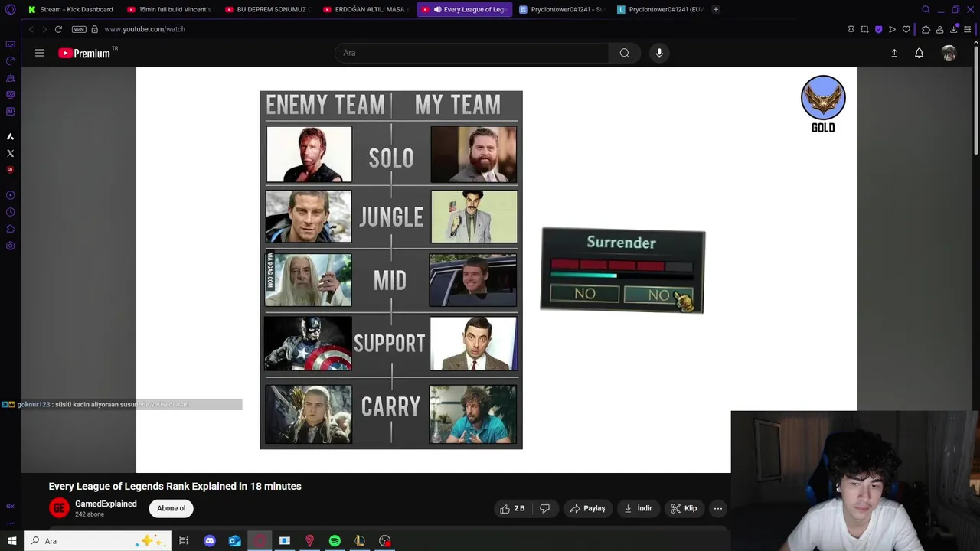This screenshot has height=551, width=980.
Task: Take a snapshot with toolbar capture icon
Action: coord(864,29)
